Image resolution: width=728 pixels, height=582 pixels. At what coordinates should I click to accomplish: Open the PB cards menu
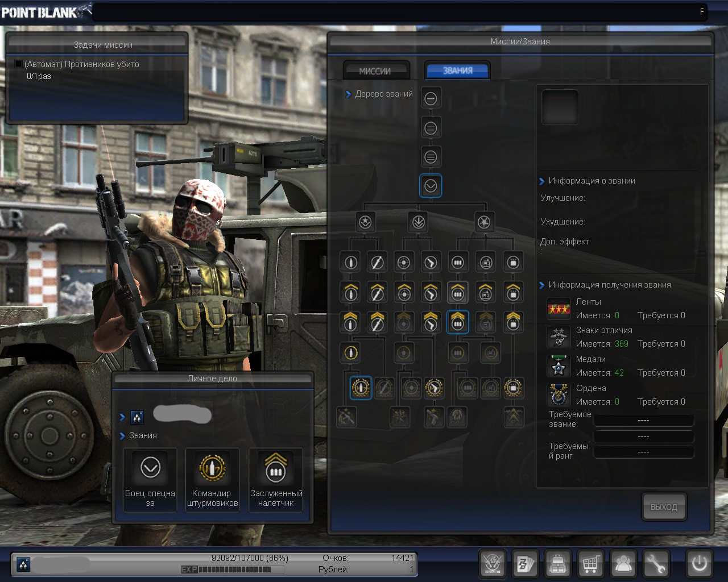pos(525,564)
